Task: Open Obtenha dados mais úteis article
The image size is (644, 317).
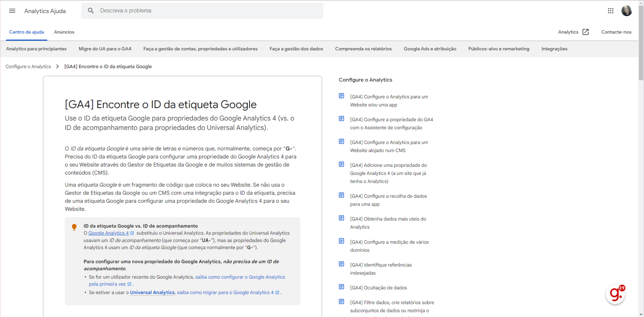Action: (x=388, y=223)
